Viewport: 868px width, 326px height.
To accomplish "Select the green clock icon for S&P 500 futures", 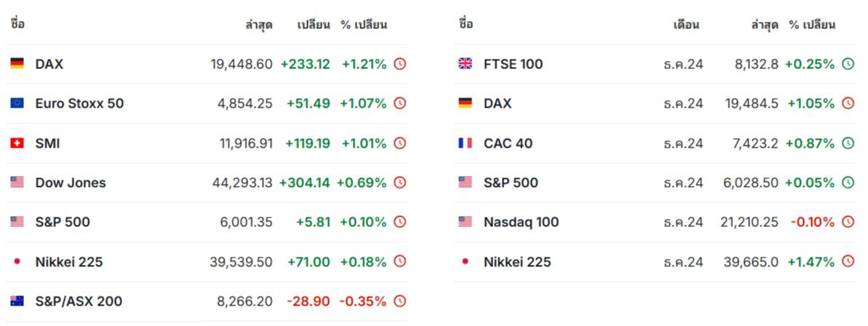I will point(848,183).
